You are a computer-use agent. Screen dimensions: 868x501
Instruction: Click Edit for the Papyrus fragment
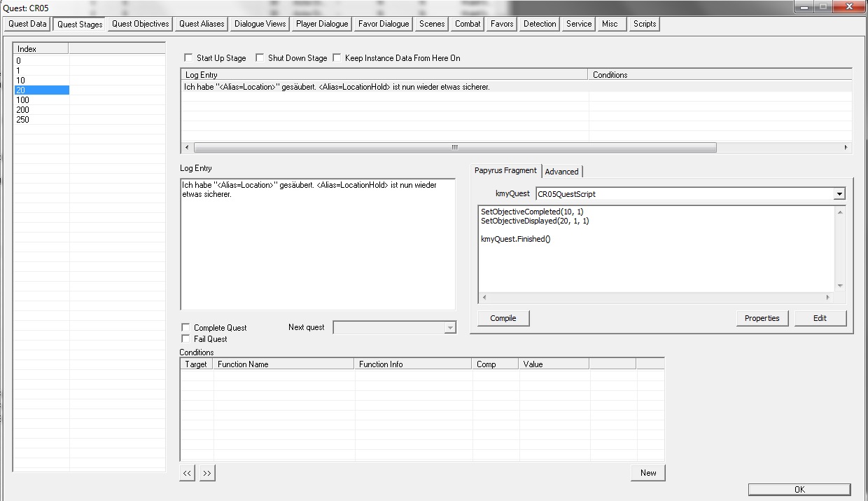coord(820,318)
